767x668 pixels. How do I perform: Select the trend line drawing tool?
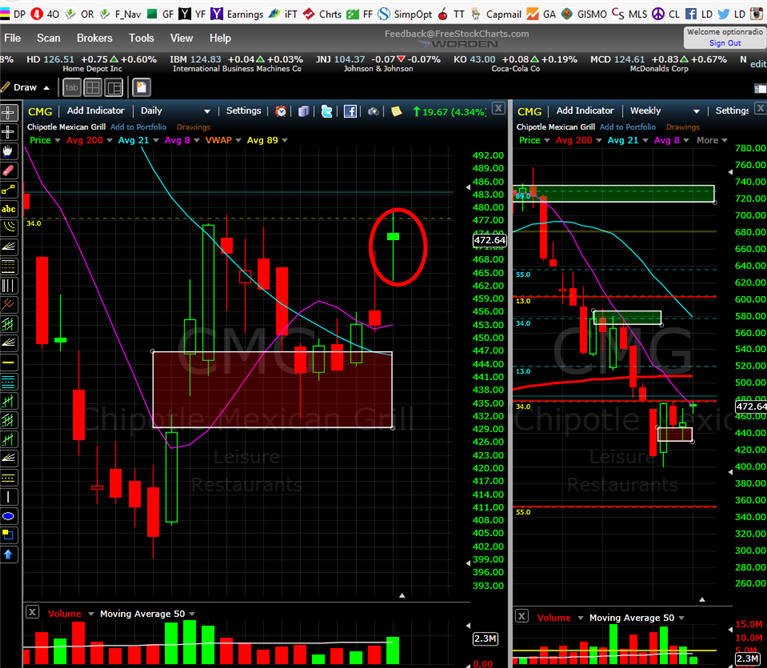pyautogui.click(x=8, y=189)
